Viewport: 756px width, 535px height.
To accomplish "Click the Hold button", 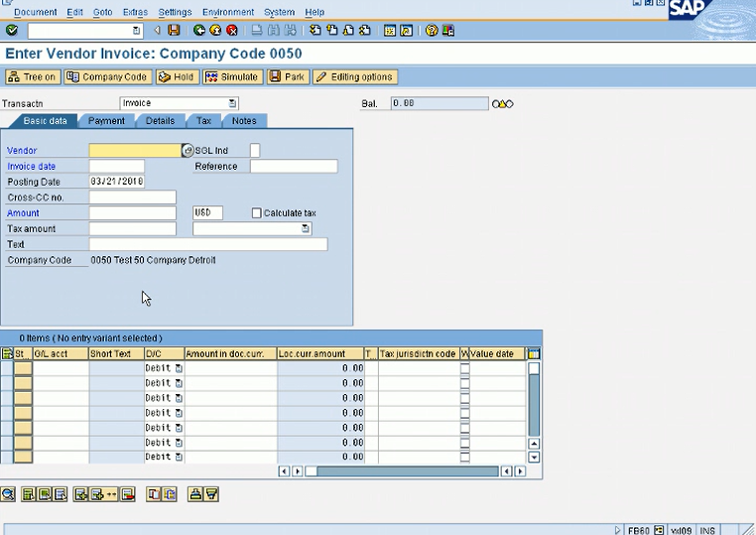I will (177, 76).
